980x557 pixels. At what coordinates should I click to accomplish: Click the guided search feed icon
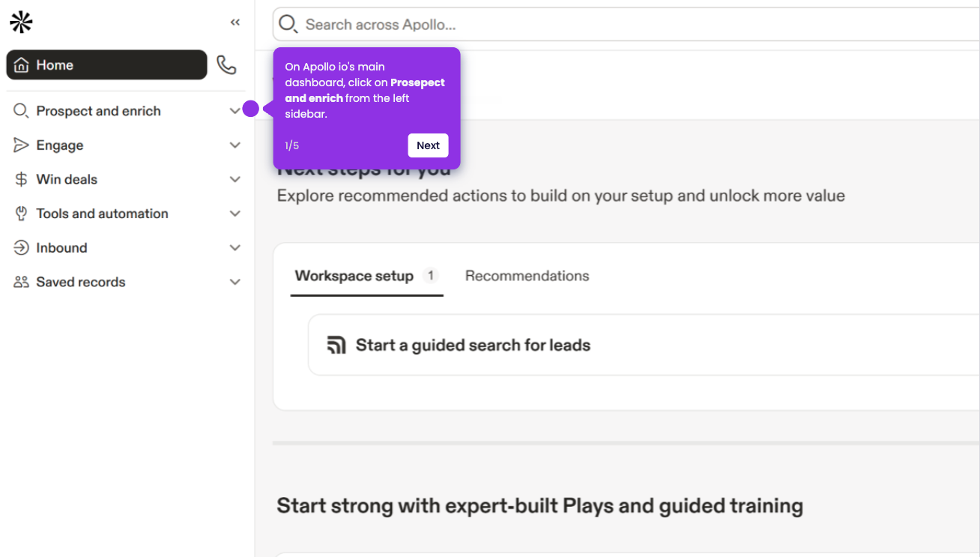tap(336, 345)
